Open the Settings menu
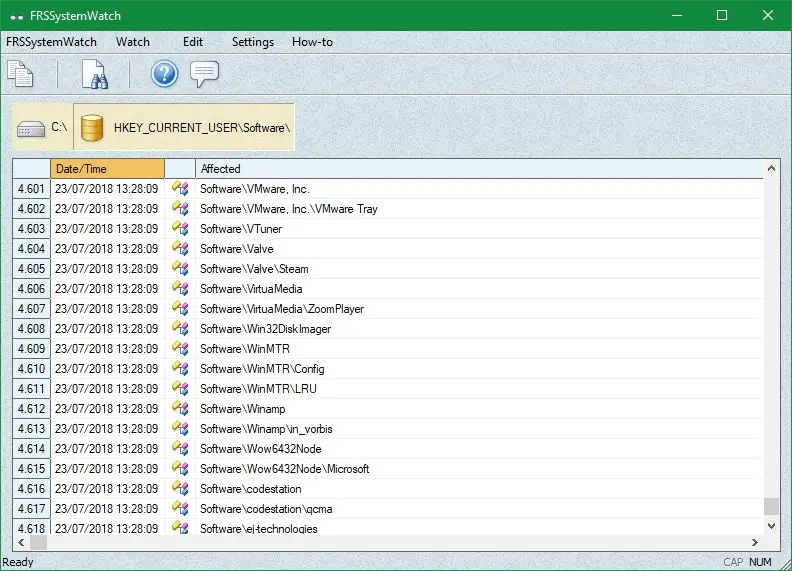 pos(253,42)
